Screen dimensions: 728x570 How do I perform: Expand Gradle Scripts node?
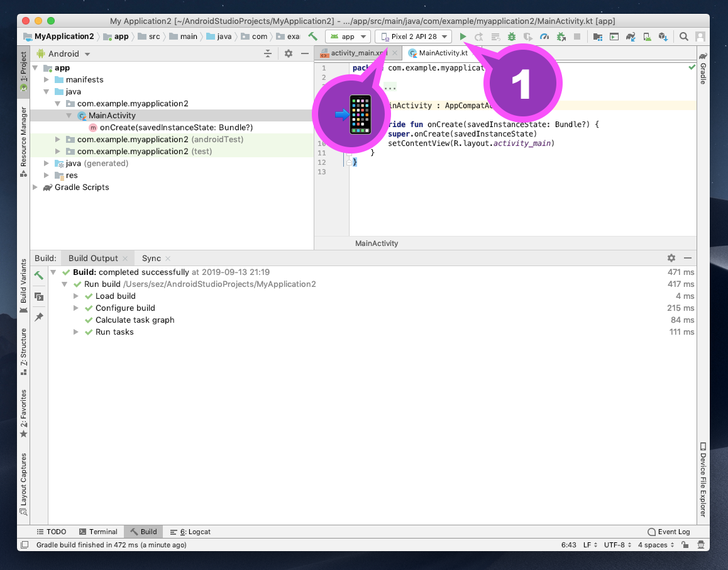pyautogui.click(x=35, y=187)
